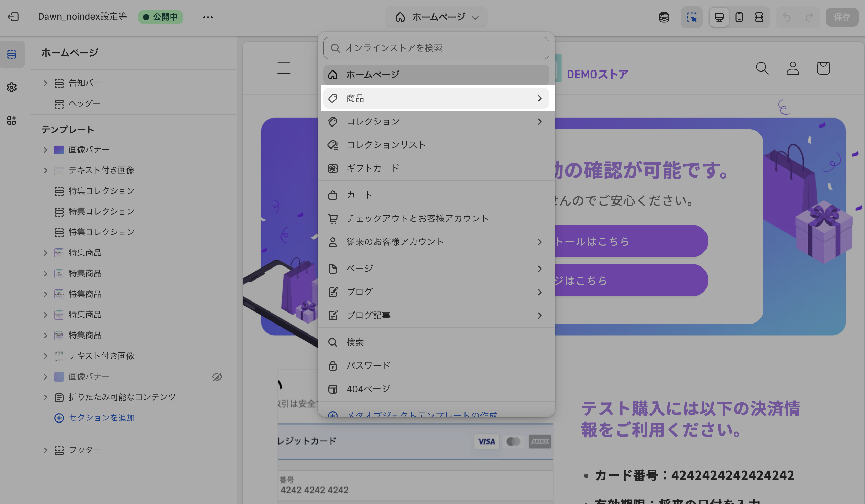Click the オンラインストアを検索 search field
Viewport: 865px width, 504px height.
click(x=436, y=48)
